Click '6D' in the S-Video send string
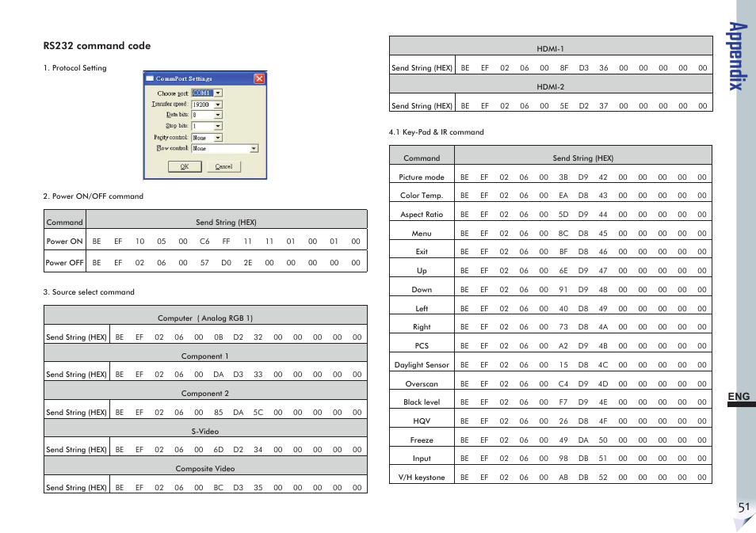Viewport: 756px width, 533px height. click(x=219, y=450)
